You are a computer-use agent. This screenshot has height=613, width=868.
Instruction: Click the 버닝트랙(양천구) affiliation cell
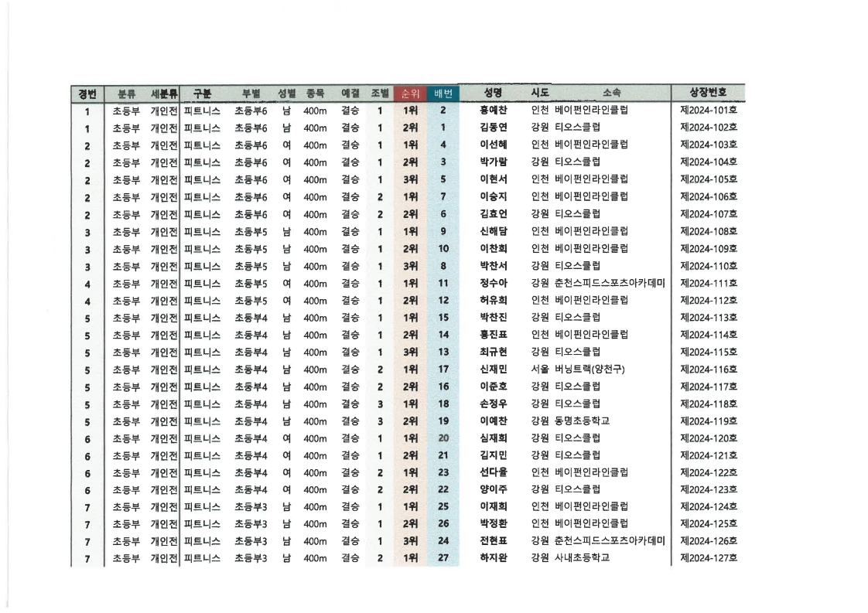coord(589,369)
